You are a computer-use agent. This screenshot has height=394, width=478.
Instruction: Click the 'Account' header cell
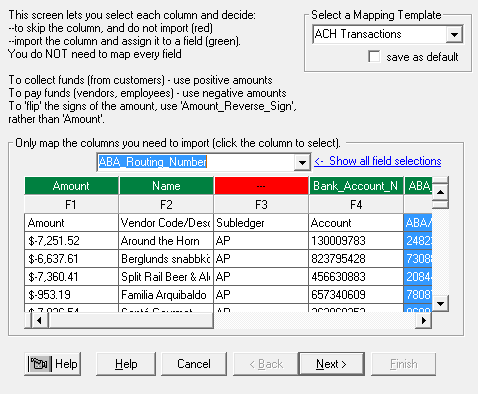coord(356,223)
